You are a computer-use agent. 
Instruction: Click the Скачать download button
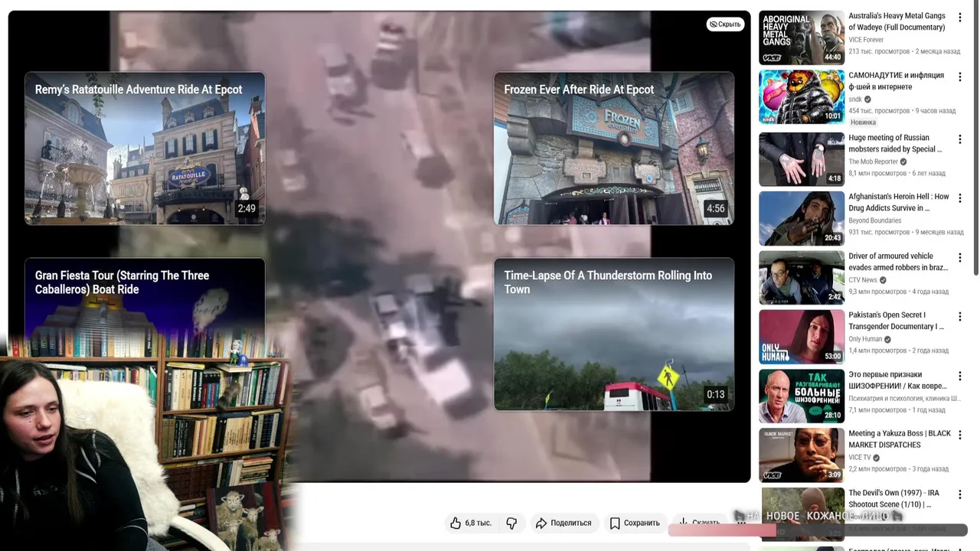(x=700, y=523)
